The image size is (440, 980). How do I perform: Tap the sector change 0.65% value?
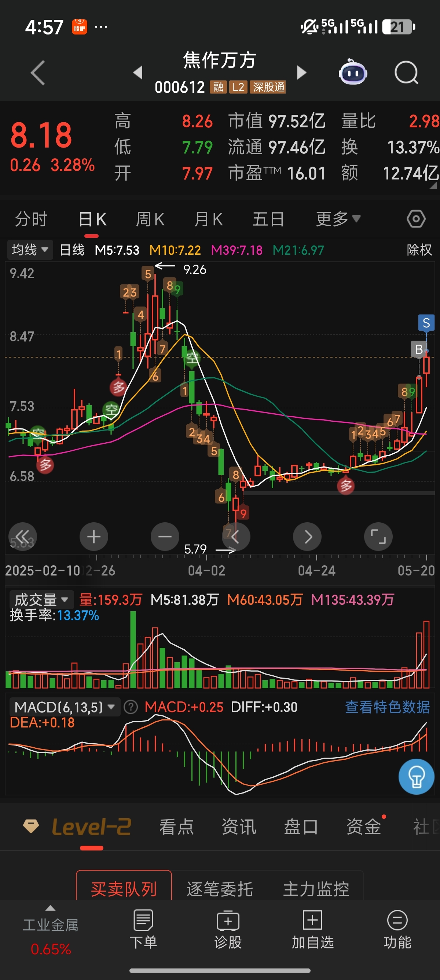click(x=51, y=949)
